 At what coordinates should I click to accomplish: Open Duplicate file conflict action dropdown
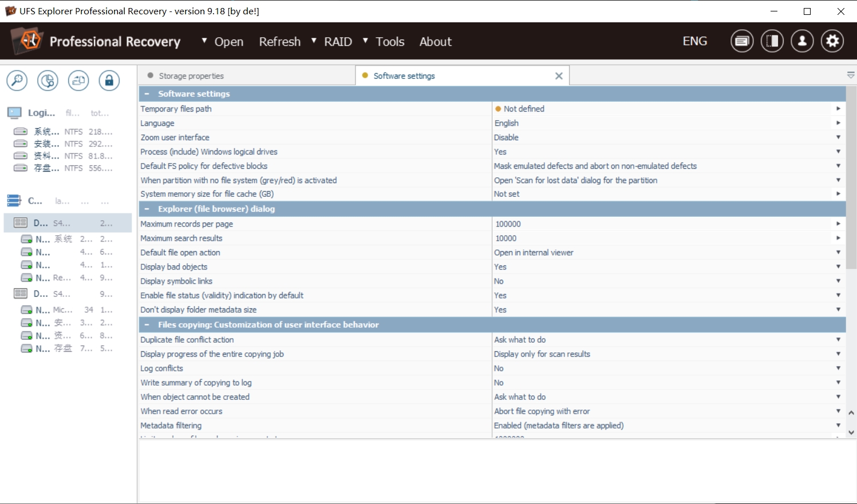pos(838,340)
